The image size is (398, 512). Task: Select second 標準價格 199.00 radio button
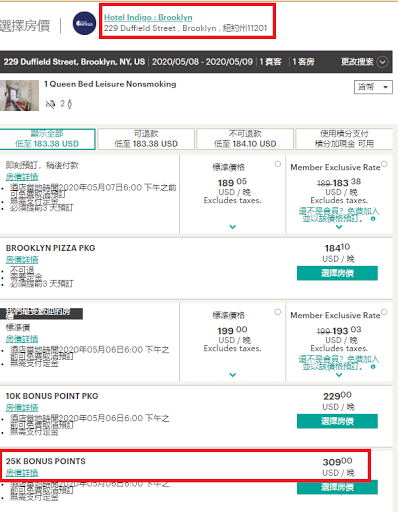pyautogui.click(x=278, y=312)
